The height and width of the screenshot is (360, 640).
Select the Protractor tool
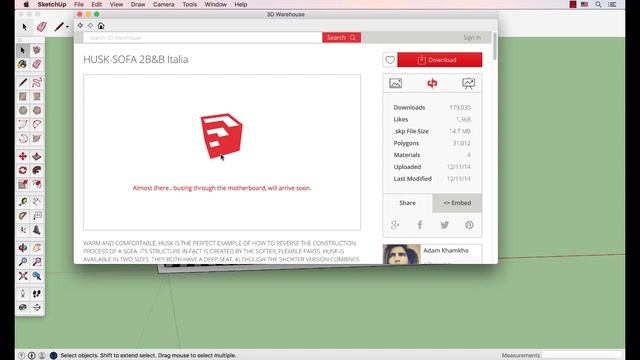[x=23, y=216]
